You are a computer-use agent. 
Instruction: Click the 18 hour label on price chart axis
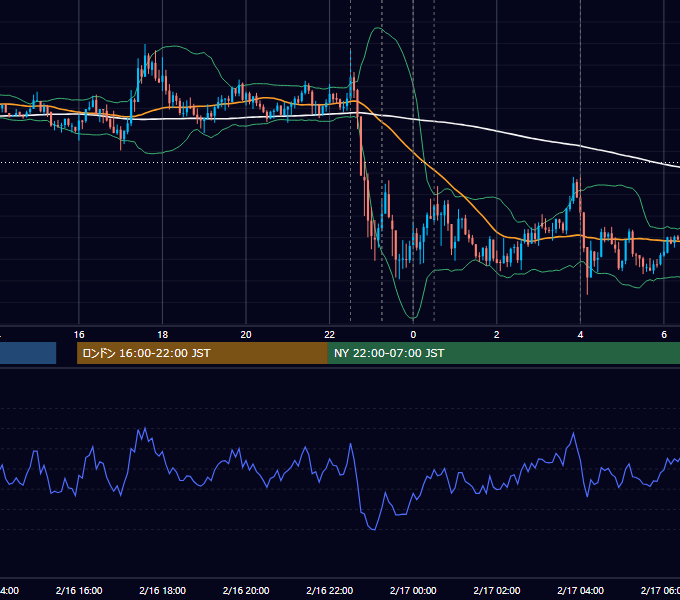(x=163, y=335)
